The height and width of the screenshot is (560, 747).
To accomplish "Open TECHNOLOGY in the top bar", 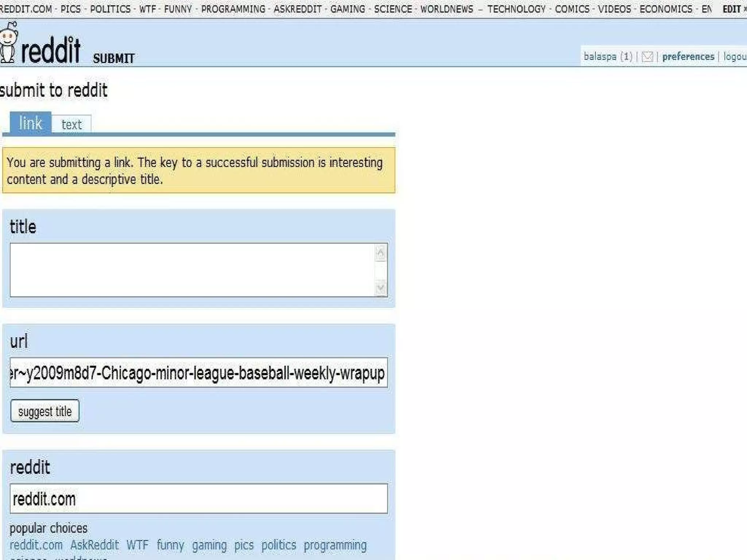I will point(516,9).
